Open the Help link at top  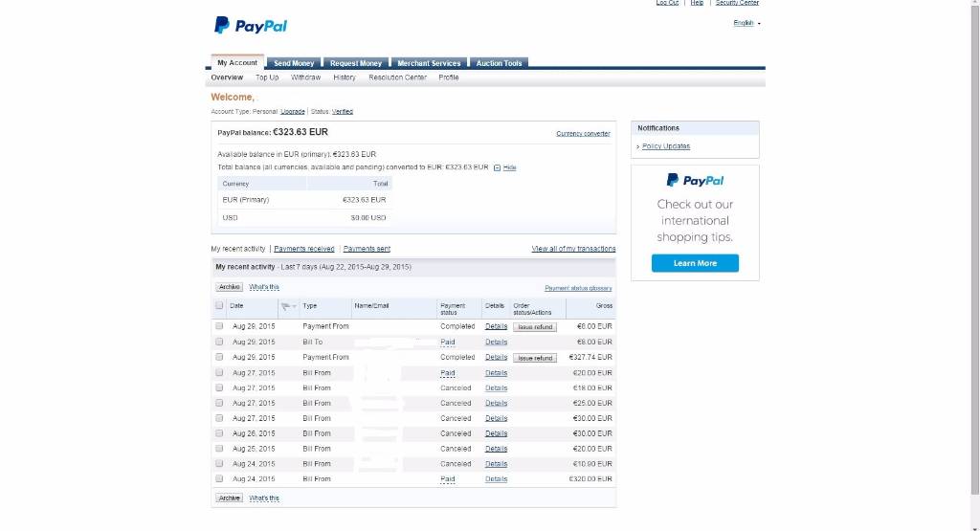tap(697, 3)
